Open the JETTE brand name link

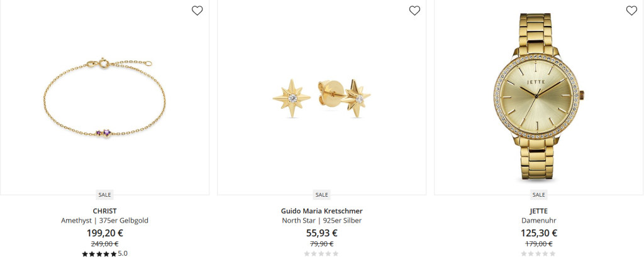[x=538, y=211]
